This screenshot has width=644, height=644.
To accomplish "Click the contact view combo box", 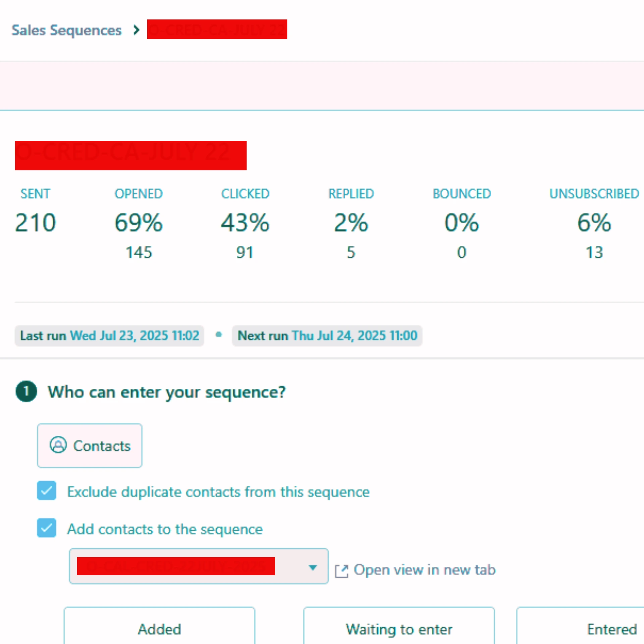I will 198,566.
